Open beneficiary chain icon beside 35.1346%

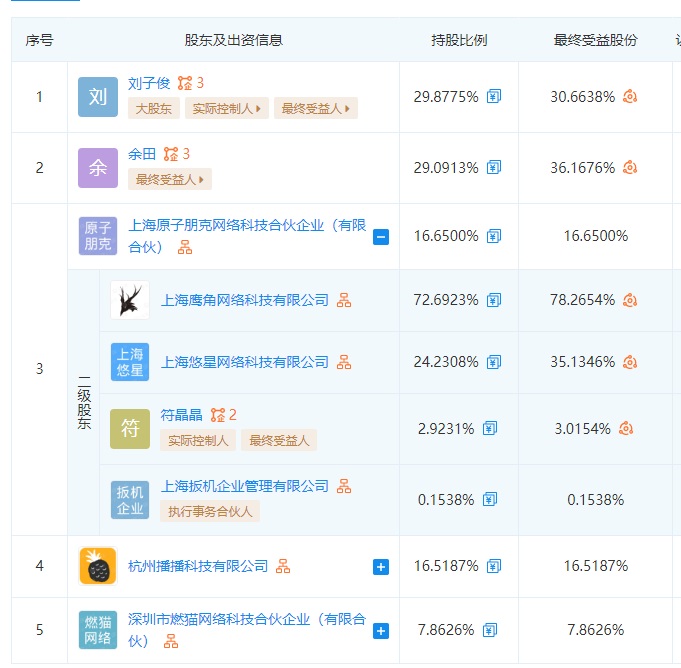(x=630, y=362)
